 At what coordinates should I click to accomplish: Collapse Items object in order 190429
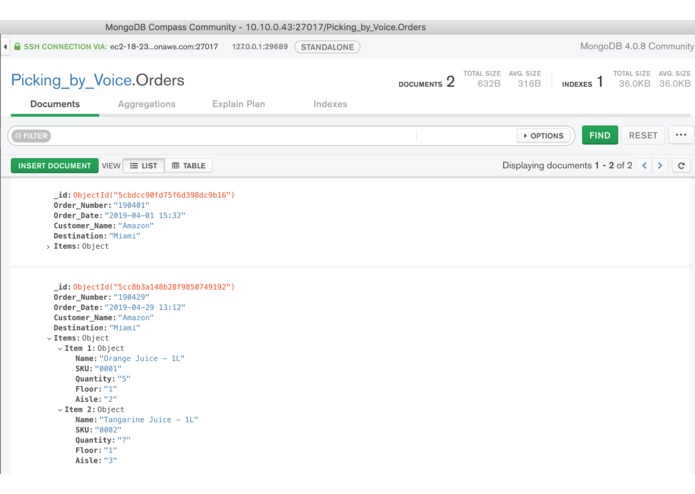[49, 338]
